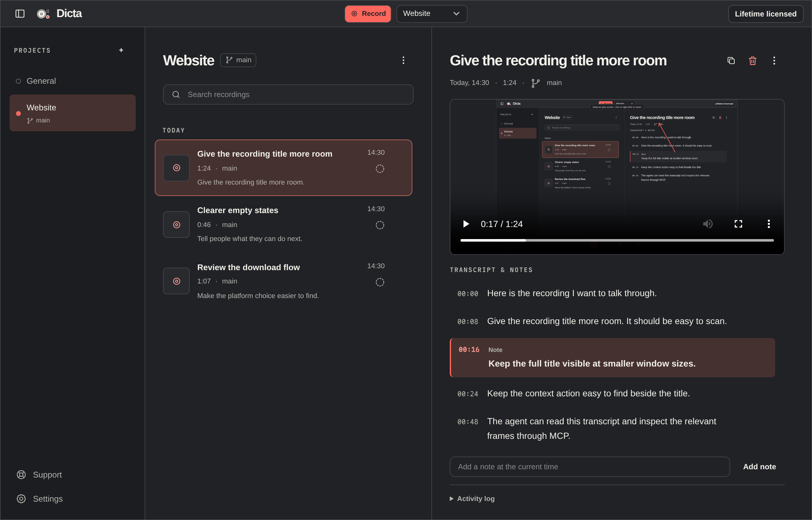
Task: Jump to transcript timestamp 00:08
Action: click(468, 322)
